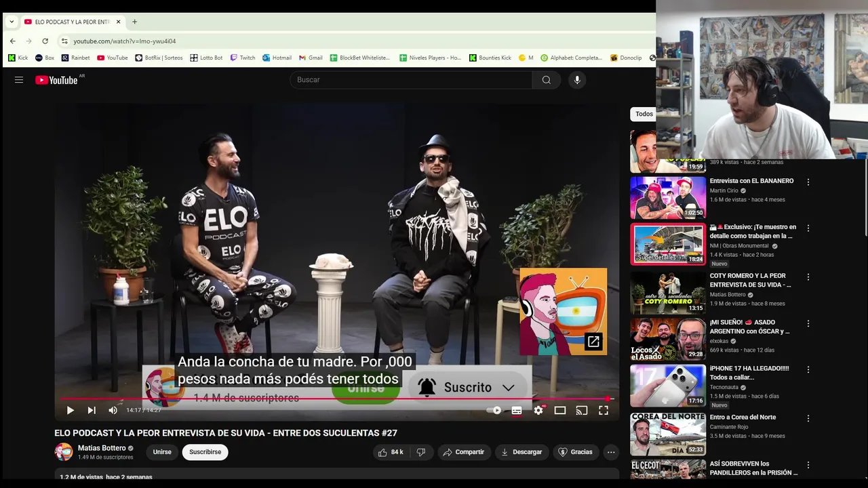
Task: Open options menu for ASADO ARGENTINO video
Action: coord(808,324)
